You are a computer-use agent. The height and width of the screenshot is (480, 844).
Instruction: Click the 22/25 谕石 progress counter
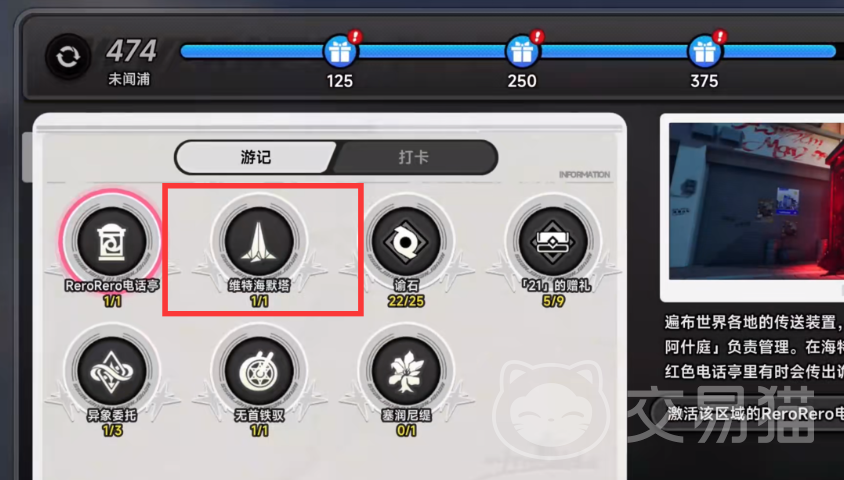coord(406,301)
